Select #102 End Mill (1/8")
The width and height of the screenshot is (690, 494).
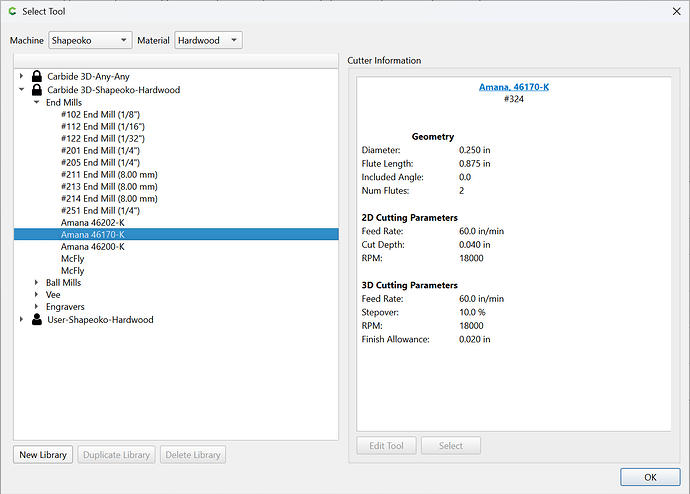(100, 114)
